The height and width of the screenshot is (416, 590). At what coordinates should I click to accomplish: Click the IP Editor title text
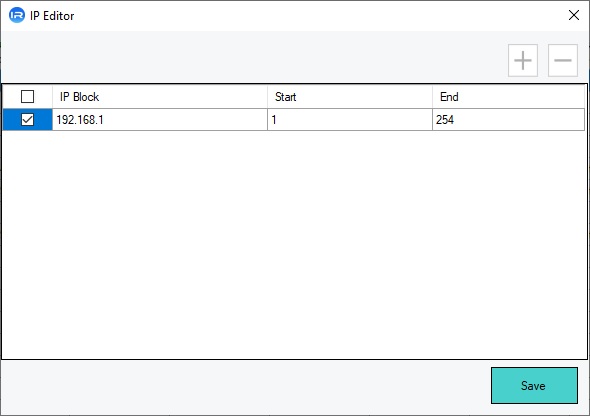(52, 16)
